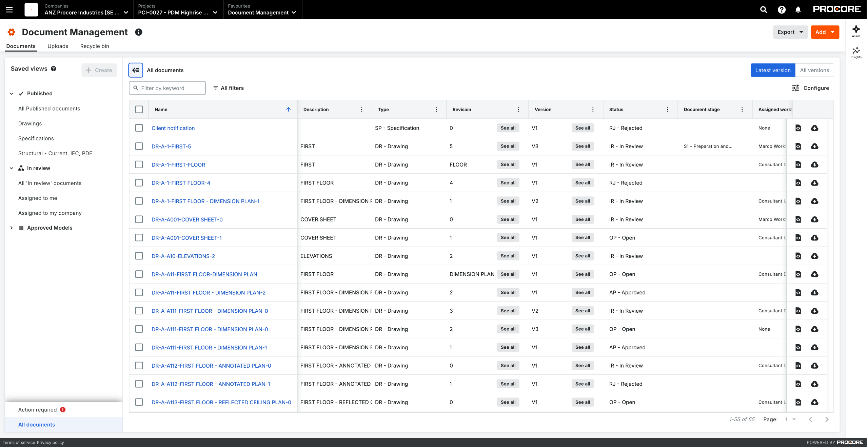868x447 pixels.
Task: Open the help question mark icon
Action: [782, 9]
